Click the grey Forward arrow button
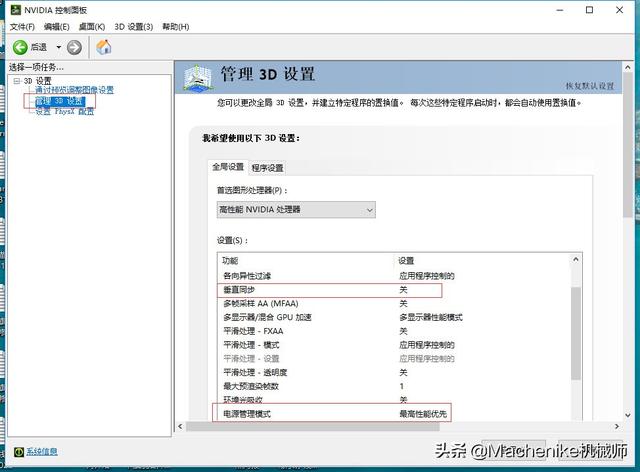 74,47
